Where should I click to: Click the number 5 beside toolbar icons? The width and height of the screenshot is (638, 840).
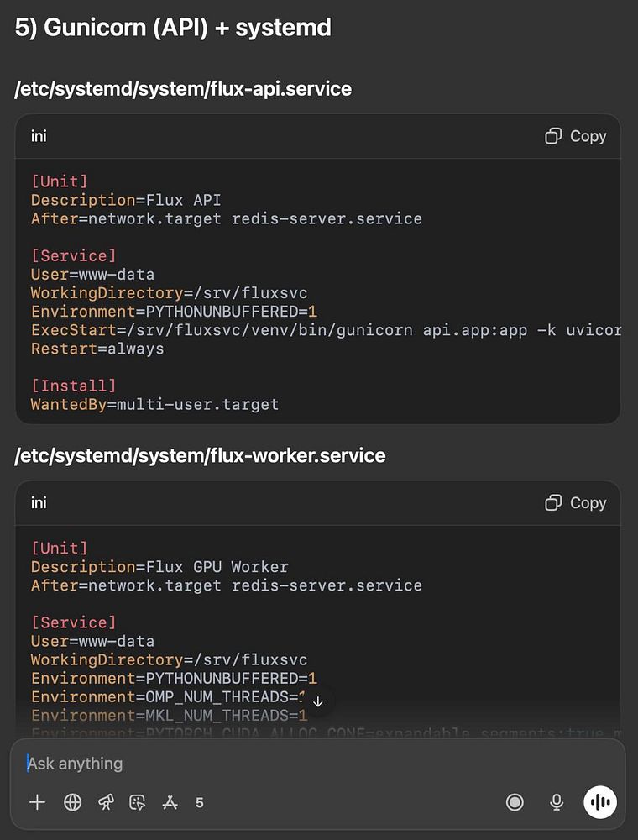click(199, 802)
